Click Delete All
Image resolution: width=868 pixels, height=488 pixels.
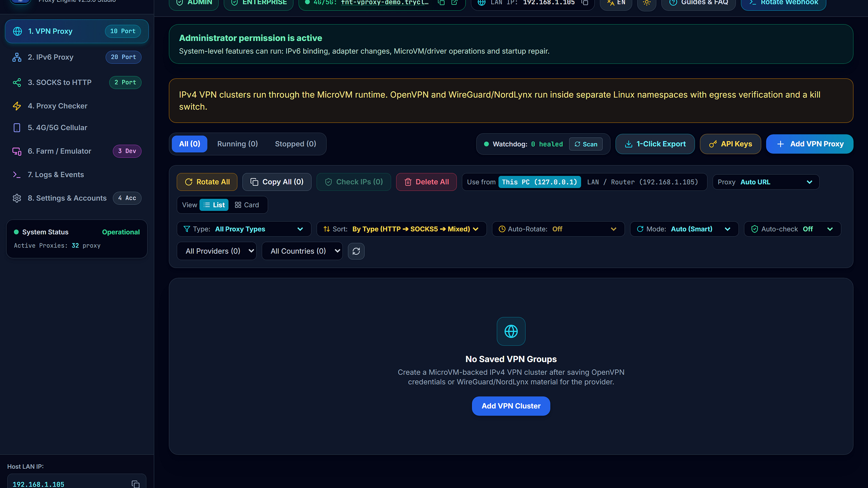click(427, 182)
